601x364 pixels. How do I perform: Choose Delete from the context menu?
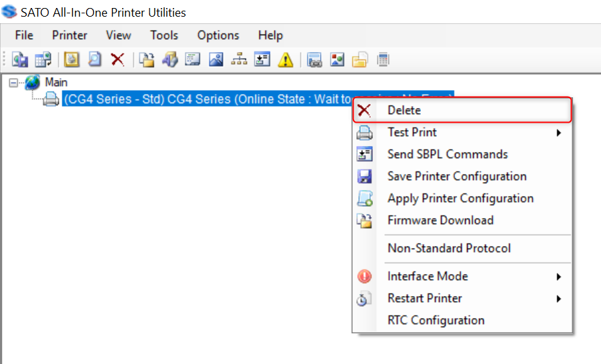(x=404, y=111)
